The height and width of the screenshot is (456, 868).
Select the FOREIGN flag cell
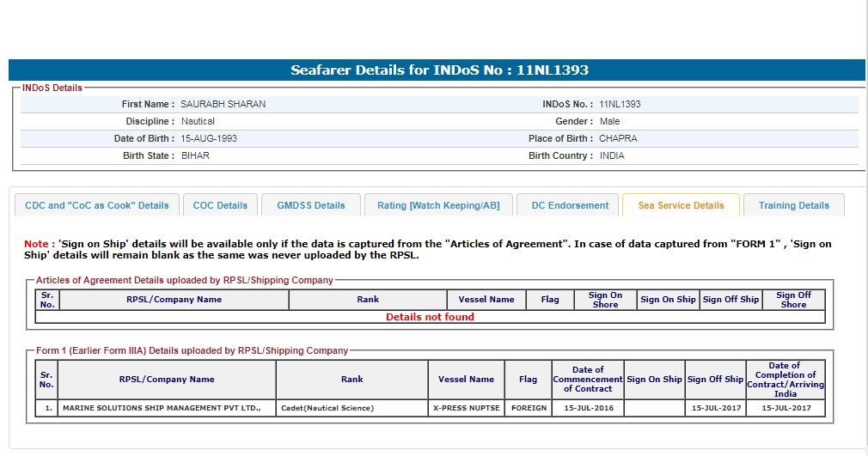click(x=529, y=408)
